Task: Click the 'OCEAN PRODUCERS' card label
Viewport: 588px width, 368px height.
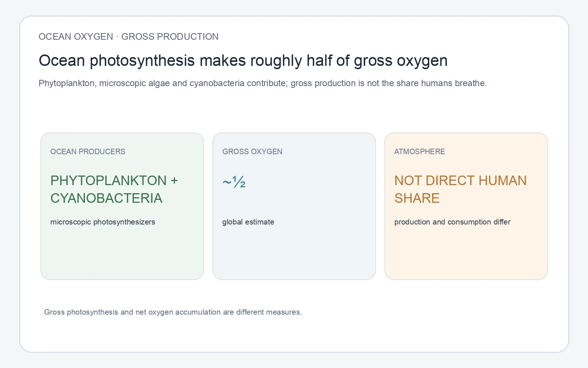Action: (88, 152)
